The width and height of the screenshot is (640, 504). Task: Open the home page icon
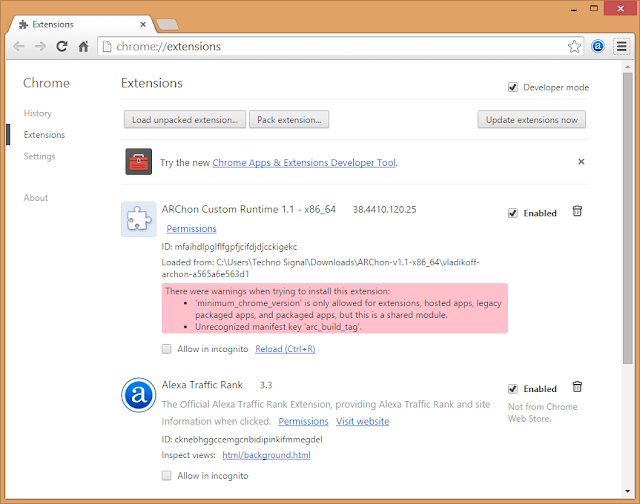[83, 47]
